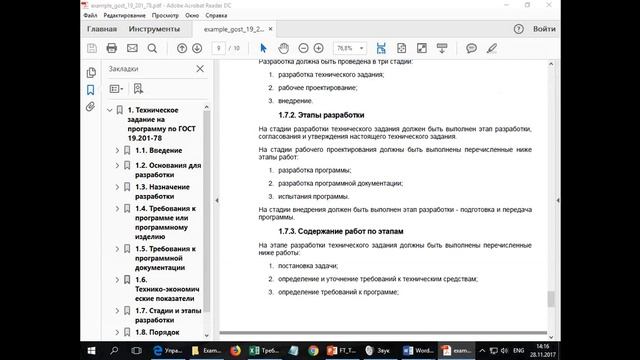Click the Войти sign-in button
640x360 pixels.
[544, 29]
